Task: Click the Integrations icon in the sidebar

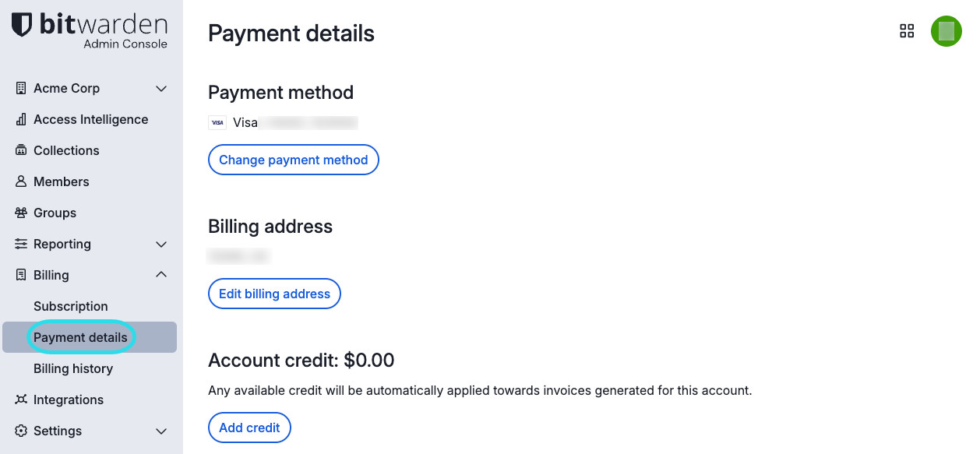Action: pyautogui.click(x=20, y=399)
